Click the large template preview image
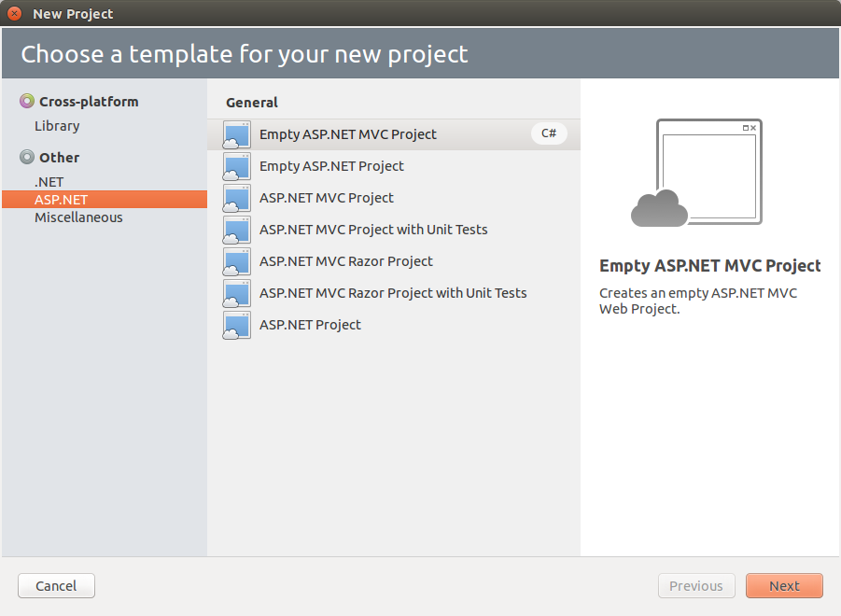Image resolution: width=841 pixels, height=616 pixels. pyautogui.click(x=697, y=173)
